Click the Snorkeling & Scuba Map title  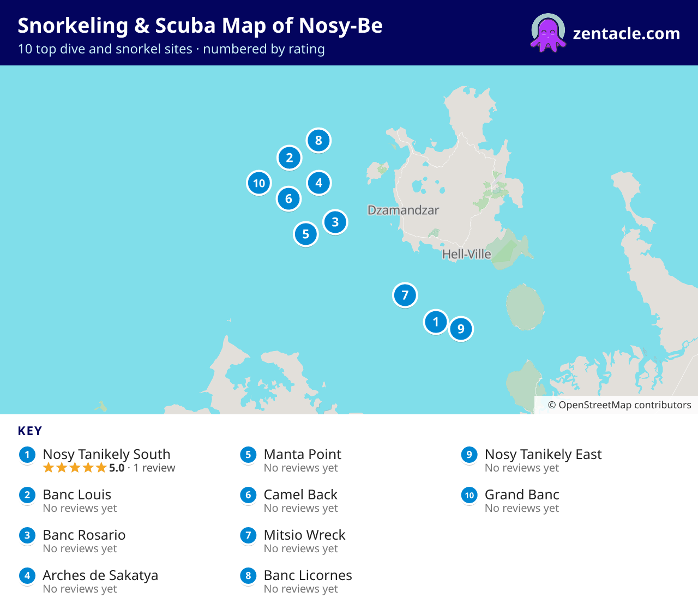(x=200, y=26)
